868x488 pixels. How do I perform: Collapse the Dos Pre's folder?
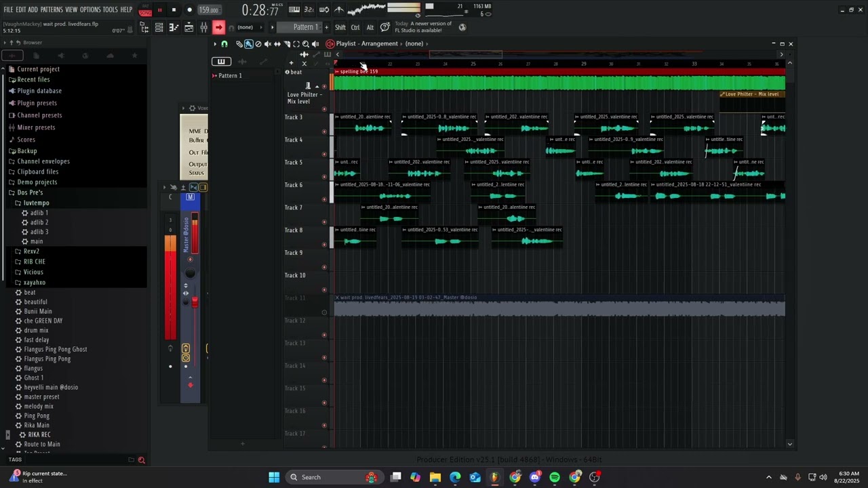pyautogui.click(x=29, y=192)
